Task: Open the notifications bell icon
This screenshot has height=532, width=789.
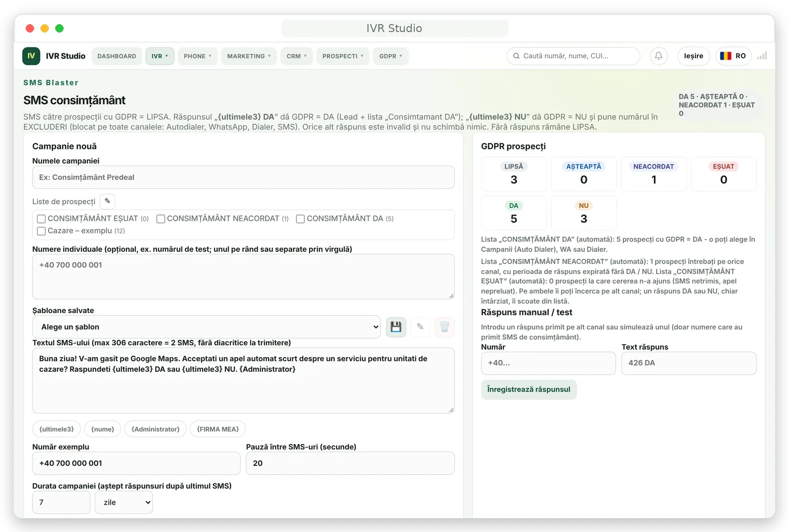Action: click(x=658, y=56)
